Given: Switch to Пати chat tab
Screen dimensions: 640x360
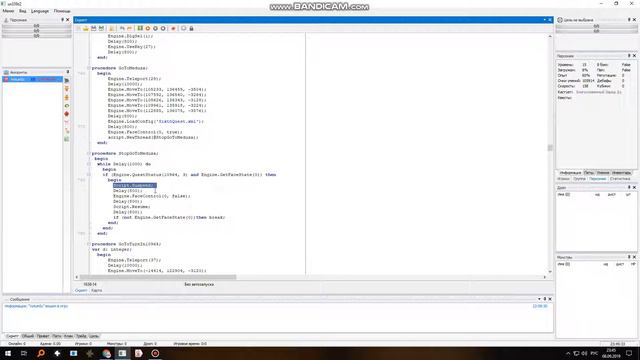Looking at the screenshot, I should tap(57, 336).
